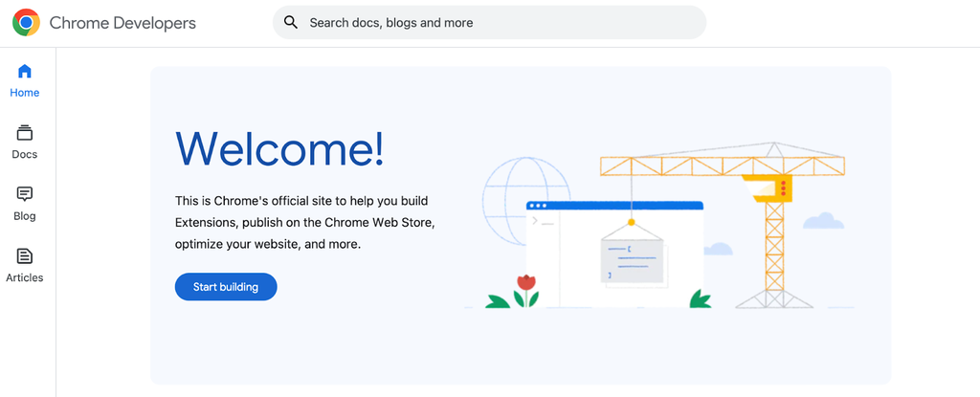Open Articles label in sidebar
The height and width of the screenshot is (397, 980).
[x=24, y=277]
